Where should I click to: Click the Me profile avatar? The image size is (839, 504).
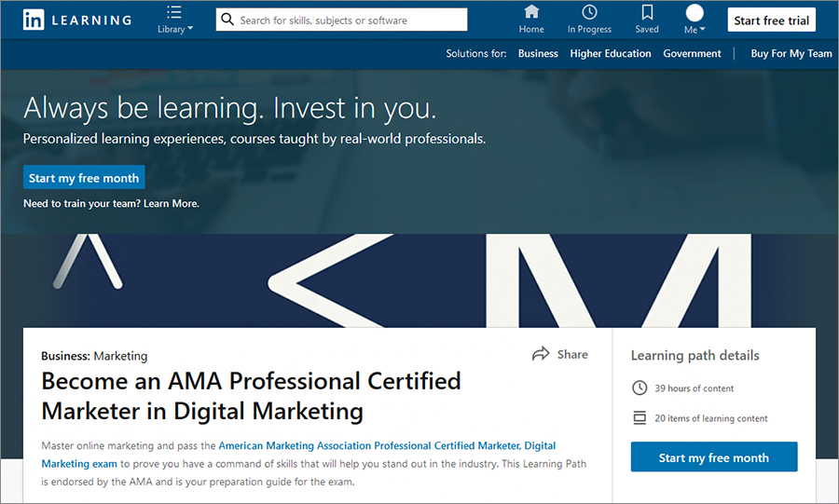[x=695, y=12]
